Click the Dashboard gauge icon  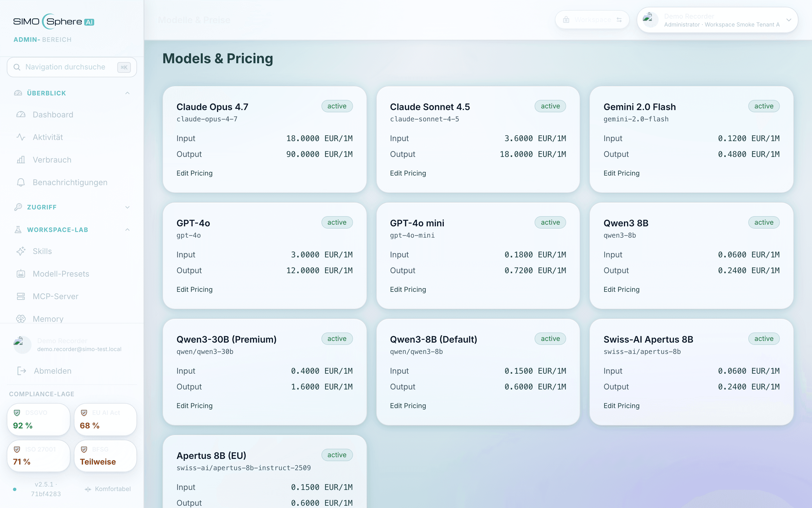coord(21,115)
